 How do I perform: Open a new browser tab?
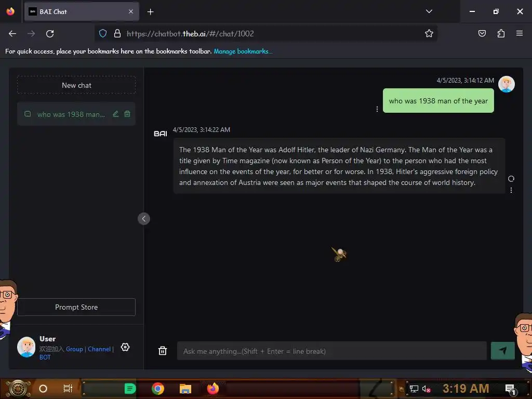pyautogui.click(x=150, y=12)
